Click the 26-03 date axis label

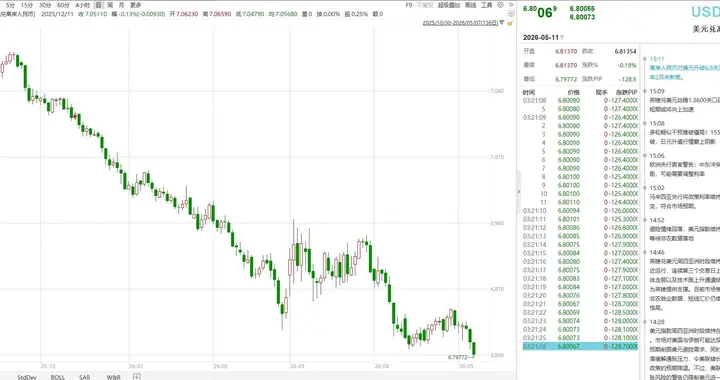[297, 366]
